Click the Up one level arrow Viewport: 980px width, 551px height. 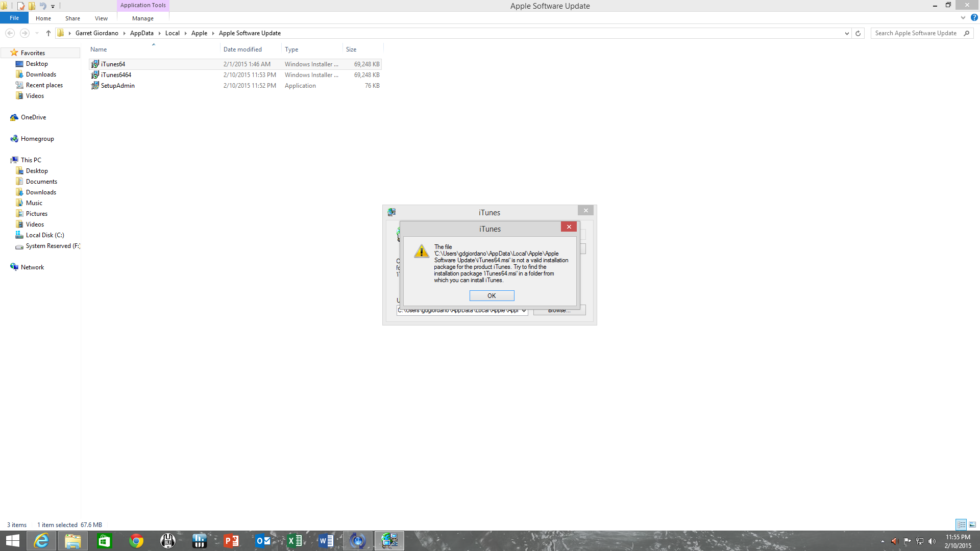click(x=48, y=33)
